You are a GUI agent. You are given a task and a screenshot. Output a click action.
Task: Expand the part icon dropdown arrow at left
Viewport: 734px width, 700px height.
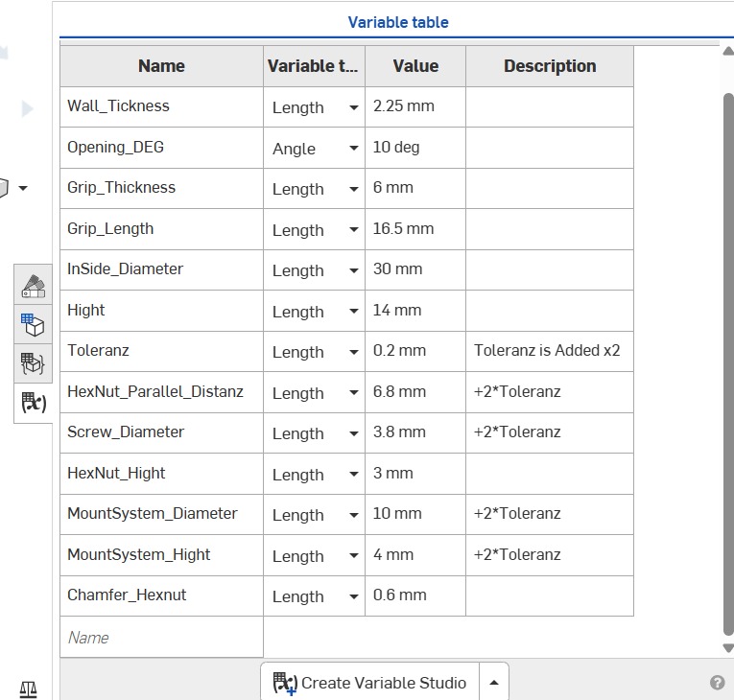coord(23,188)
